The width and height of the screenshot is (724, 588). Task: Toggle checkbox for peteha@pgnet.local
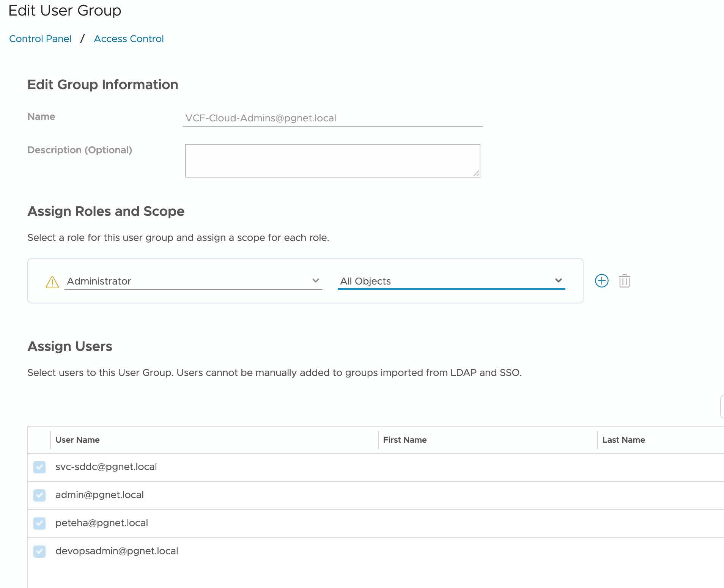[39, 523]
